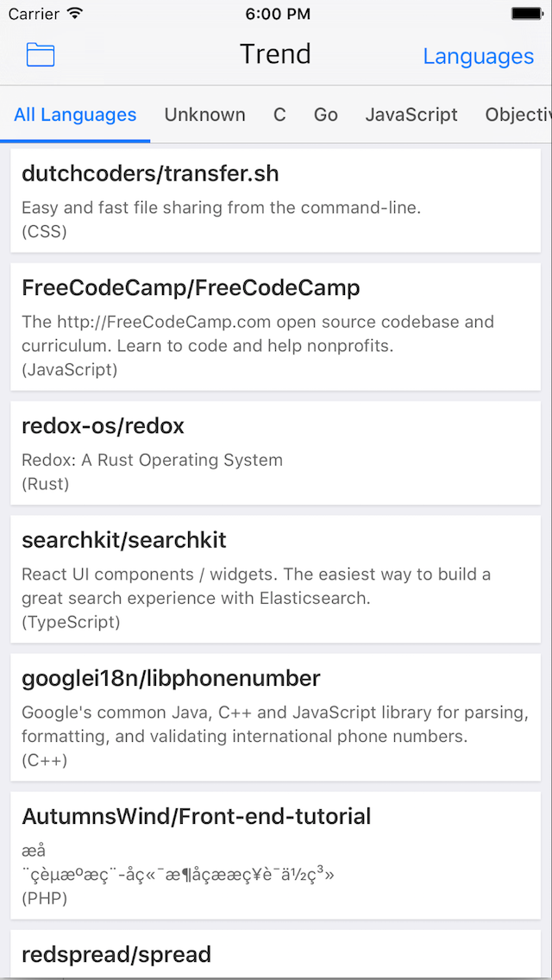Switch to the JavaScript tab
552x980 pixels.
tap(411, 115)
